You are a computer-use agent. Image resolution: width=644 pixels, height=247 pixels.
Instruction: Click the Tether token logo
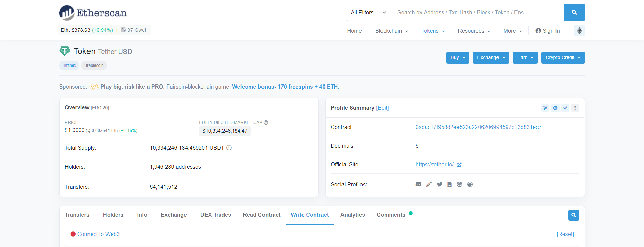[65, 51]
